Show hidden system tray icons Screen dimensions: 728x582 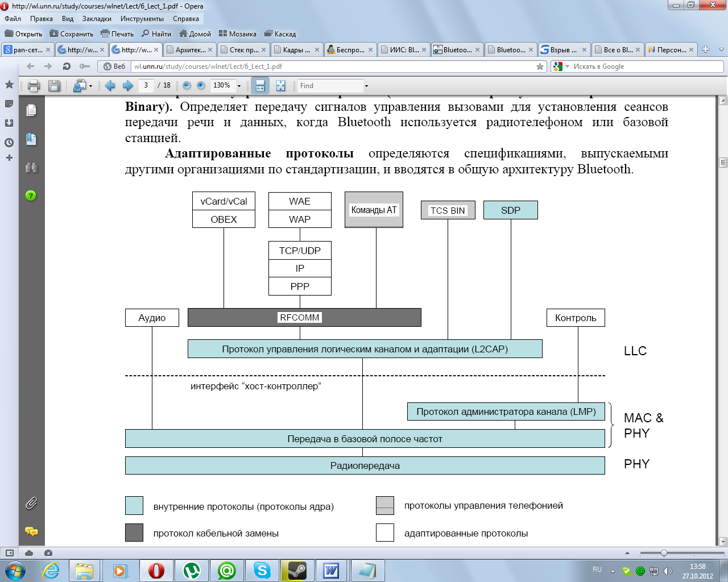[x=613, y=571]
